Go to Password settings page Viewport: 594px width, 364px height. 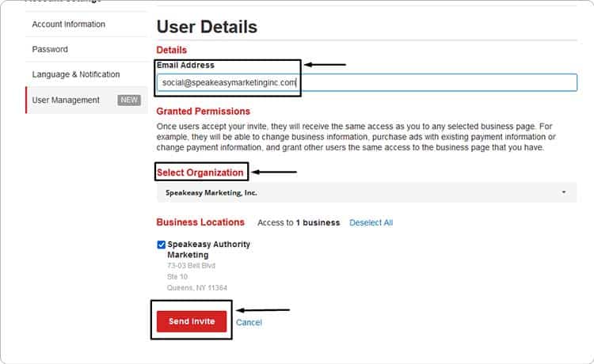pyautogui.click(x=50, y=49)
